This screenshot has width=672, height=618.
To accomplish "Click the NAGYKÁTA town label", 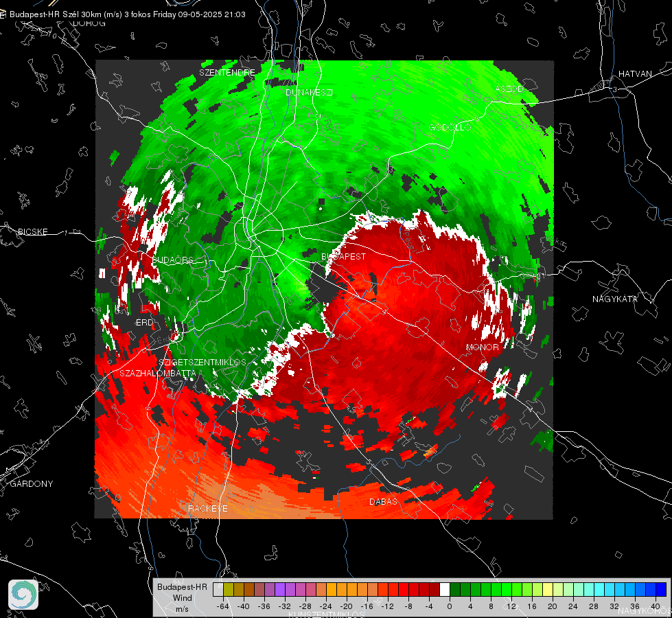I will click(x=615, y=299).
